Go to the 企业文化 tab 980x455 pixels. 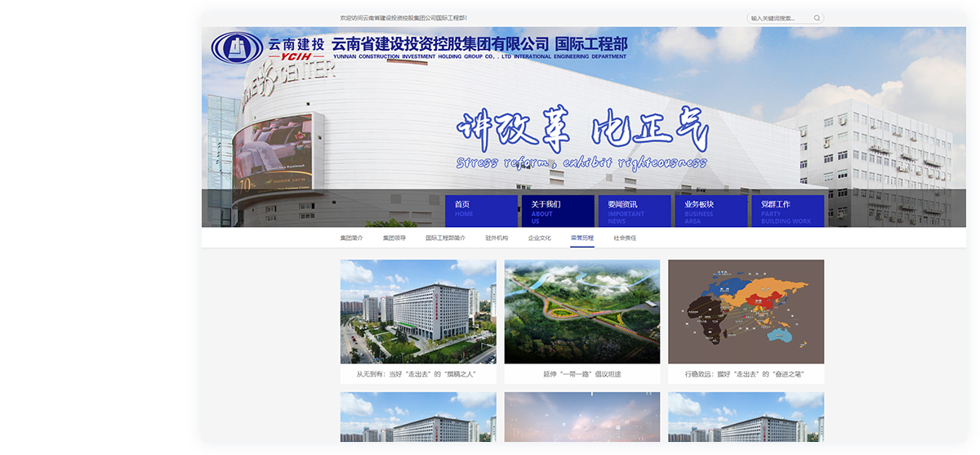click(539, 239)
